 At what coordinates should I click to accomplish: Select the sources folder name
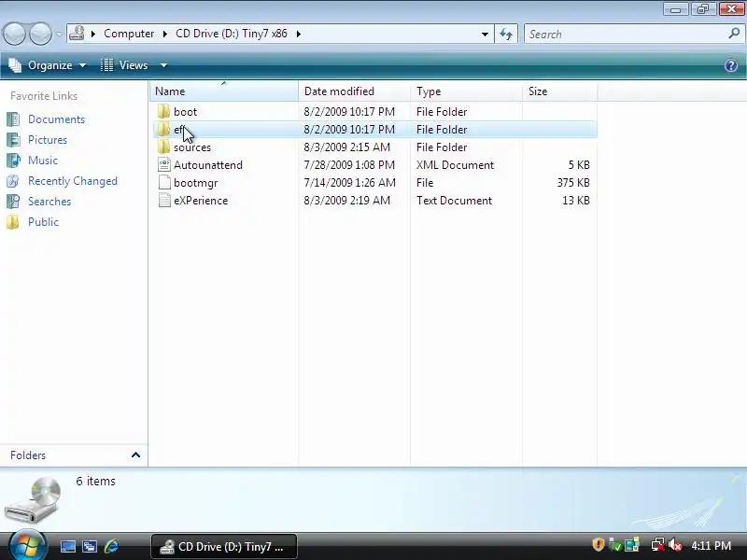pos(192,147)
